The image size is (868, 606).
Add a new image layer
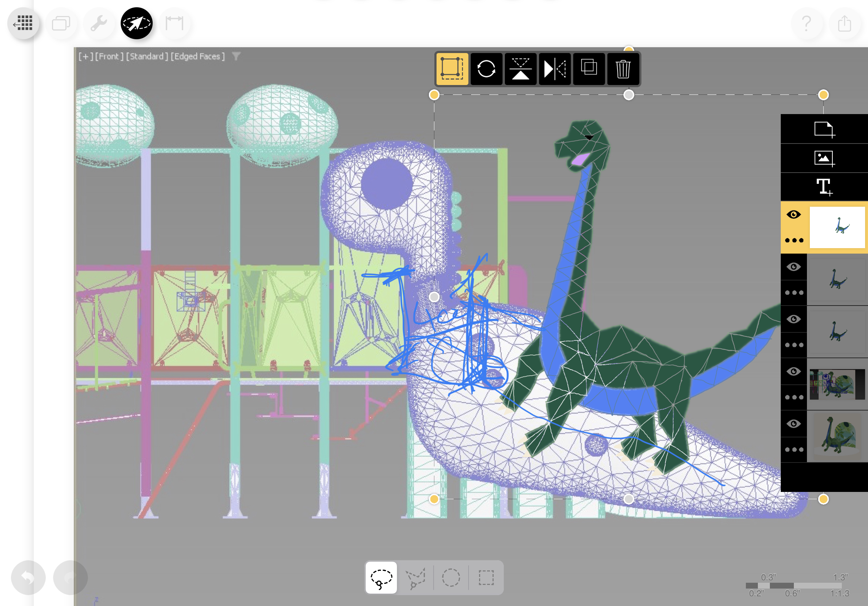point(824,158)
